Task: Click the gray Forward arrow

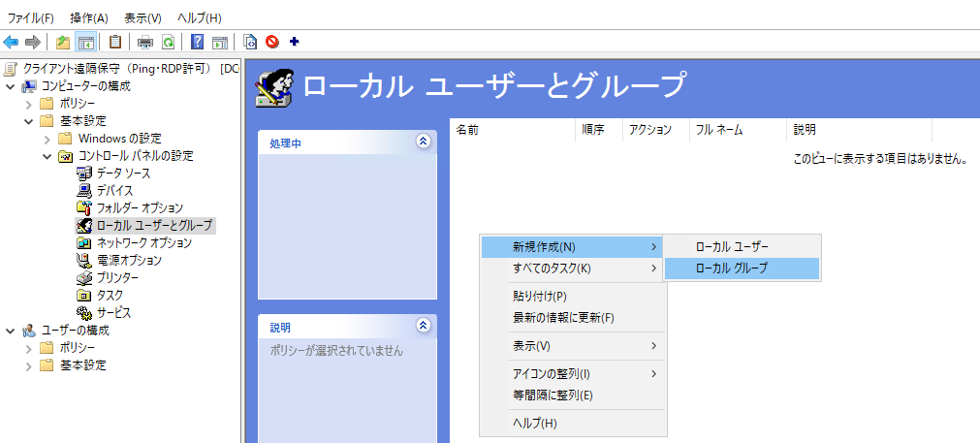Action: (x=33, y=42)
